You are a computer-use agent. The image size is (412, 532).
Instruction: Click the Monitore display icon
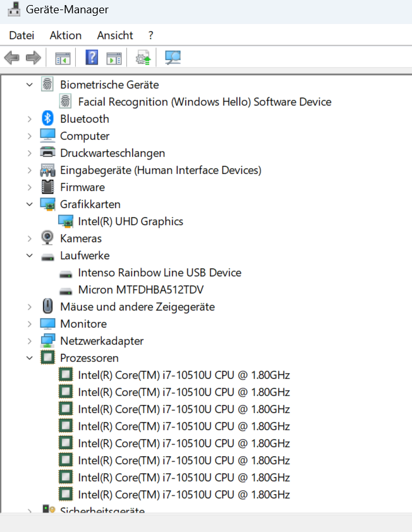point(47,324)
